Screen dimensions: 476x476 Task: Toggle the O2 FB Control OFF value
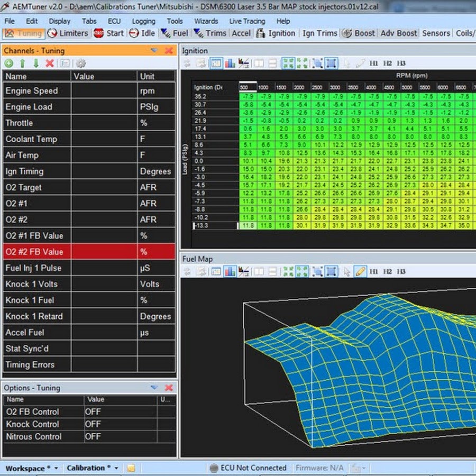120,411
